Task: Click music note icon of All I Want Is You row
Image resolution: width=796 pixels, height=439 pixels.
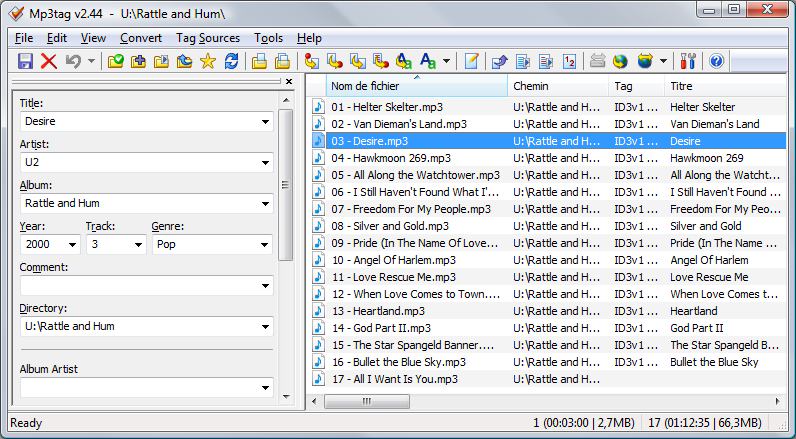Action: tap(318, 379)
